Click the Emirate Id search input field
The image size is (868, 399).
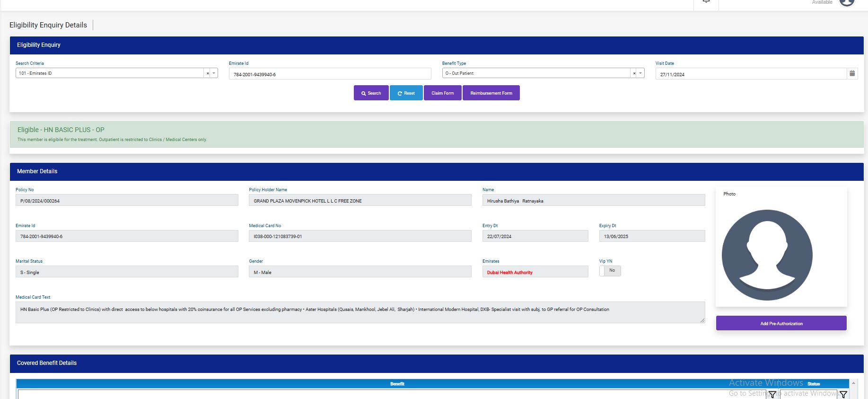[x=330, y=74]
